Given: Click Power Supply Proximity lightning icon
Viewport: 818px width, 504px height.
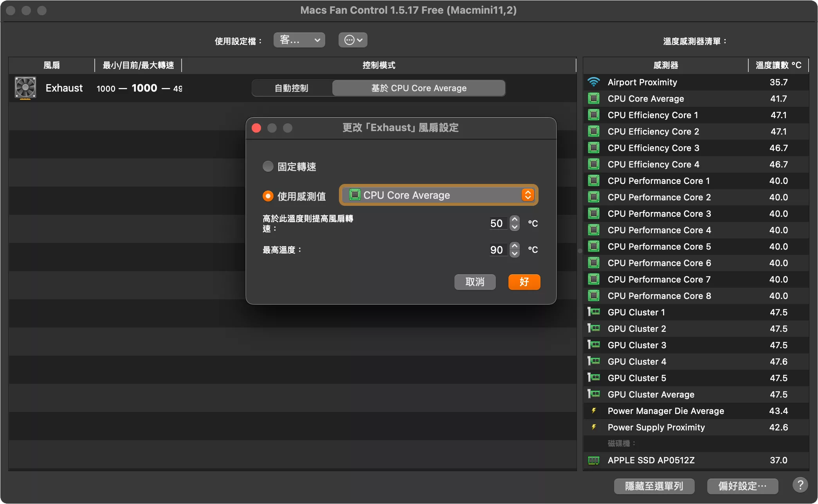Looking at the screenshot, I should [594, 427].
